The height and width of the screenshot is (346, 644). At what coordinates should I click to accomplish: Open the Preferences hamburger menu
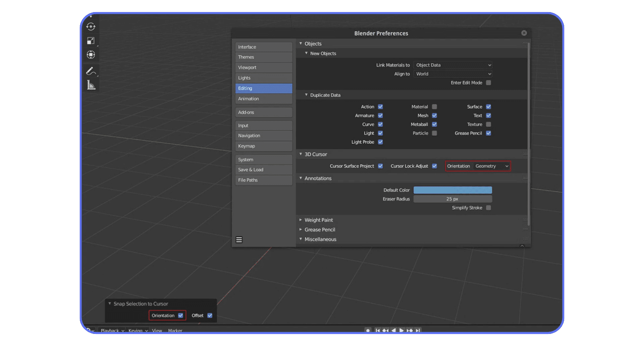pos(239,239)
